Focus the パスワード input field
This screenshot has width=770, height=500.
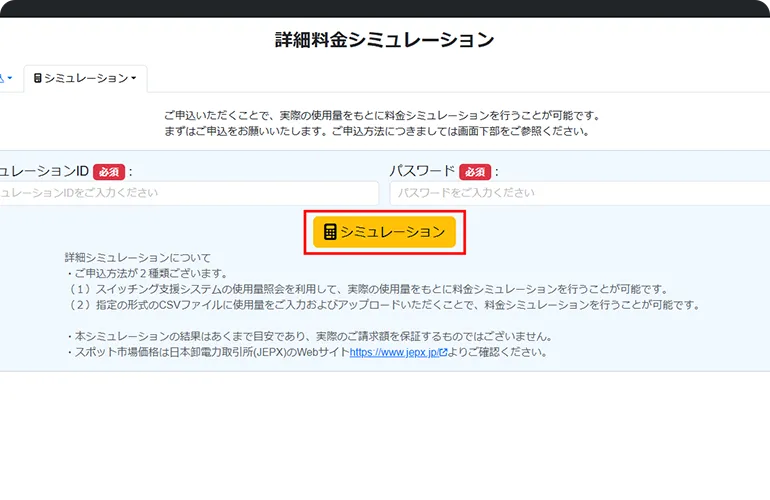tap(578, 193)
